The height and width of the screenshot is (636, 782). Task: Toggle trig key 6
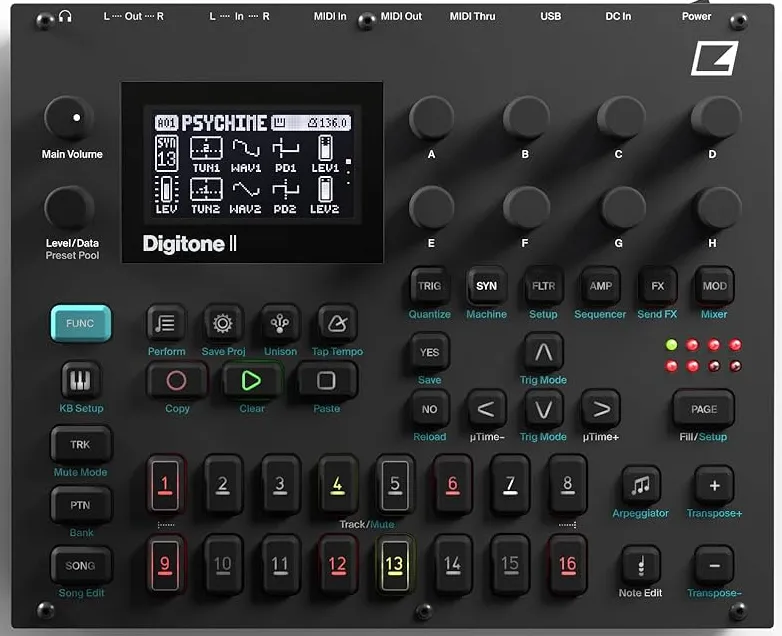[452, 484]
